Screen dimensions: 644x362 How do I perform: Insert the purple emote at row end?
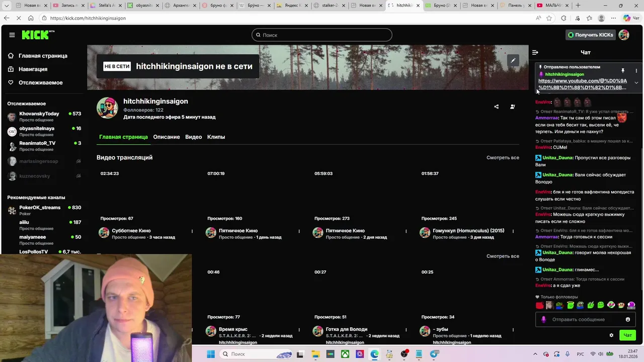pos(631,305)
